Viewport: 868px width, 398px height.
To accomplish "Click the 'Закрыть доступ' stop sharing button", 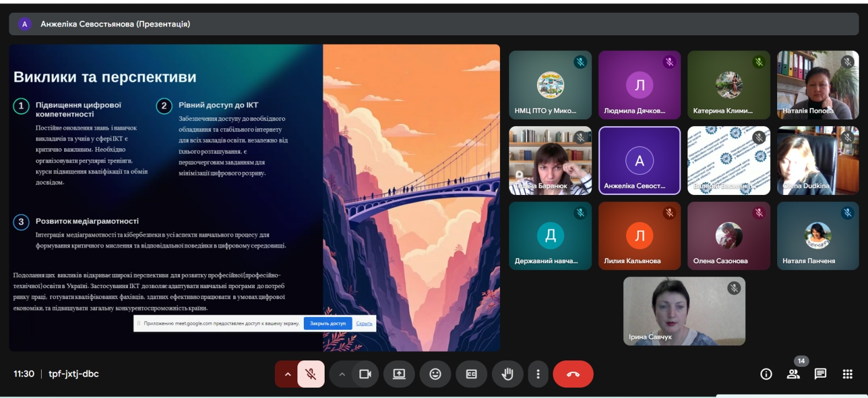I will pyautogui.click(x=328, y=323).
